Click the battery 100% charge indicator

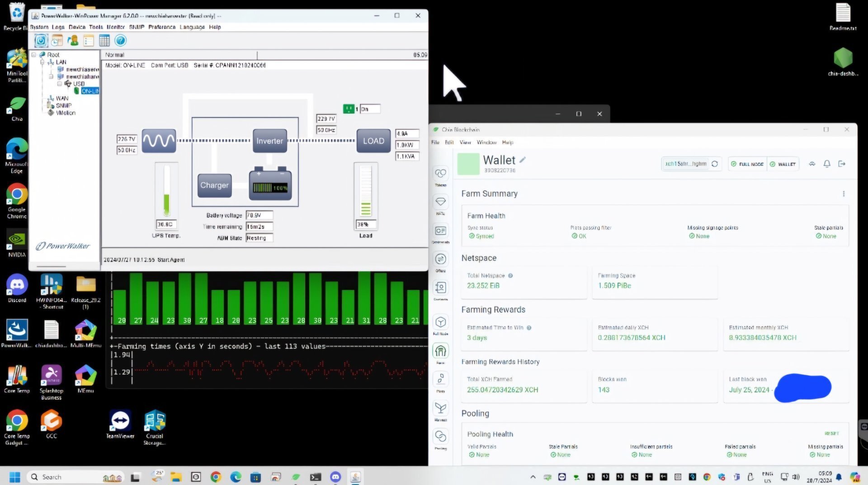pyautogui.click(x=270, y=187)
